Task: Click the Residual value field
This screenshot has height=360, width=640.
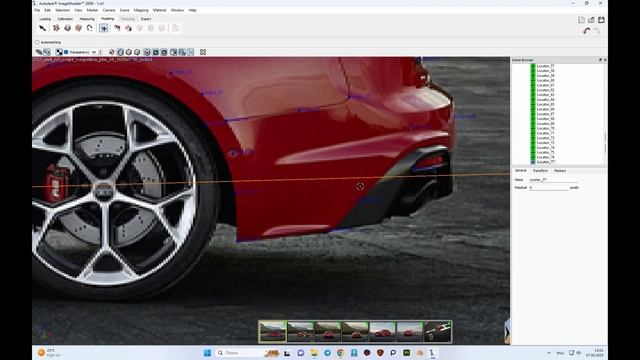Action: 548,187
